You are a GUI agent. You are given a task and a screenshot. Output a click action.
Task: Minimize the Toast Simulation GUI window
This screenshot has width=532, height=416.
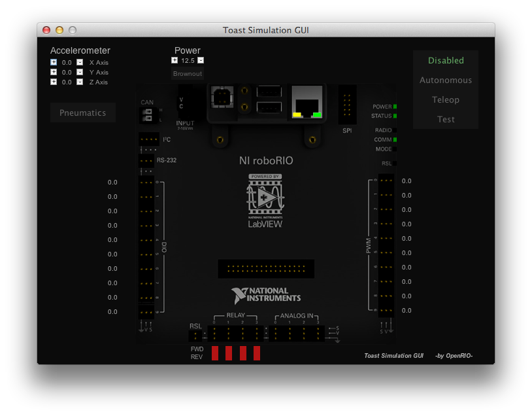(x=59, y=30)
